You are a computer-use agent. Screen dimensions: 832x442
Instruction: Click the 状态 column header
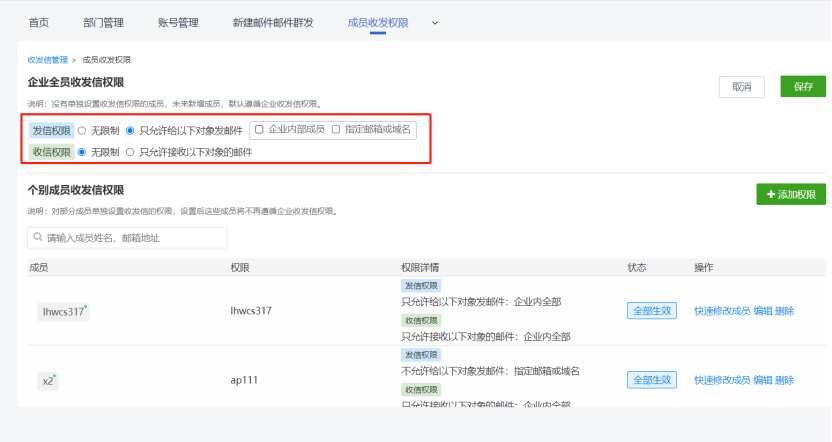point(637,267)
